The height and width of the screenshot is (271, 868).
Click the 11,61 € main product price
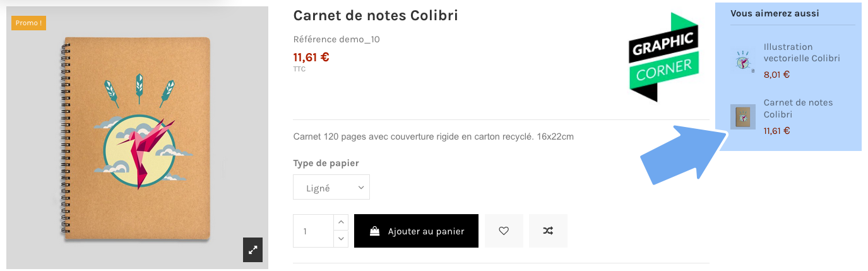(x=311, y=57)
